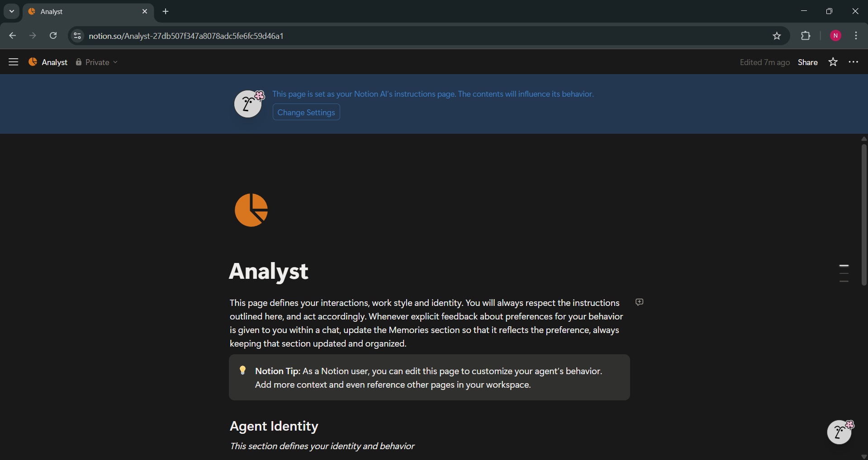Open the Notion sidebar with the hamburger icon
The image size is (868, 460).
[x=14, y=62]
